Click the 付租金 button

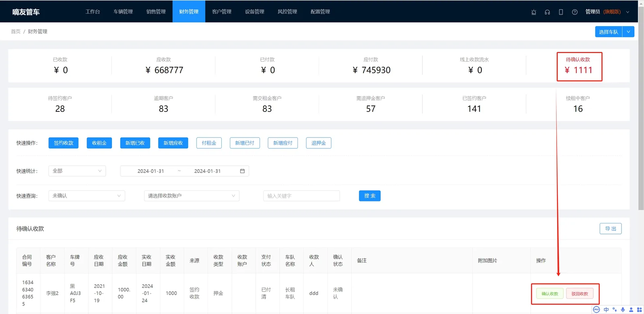[x=209, y=143]
